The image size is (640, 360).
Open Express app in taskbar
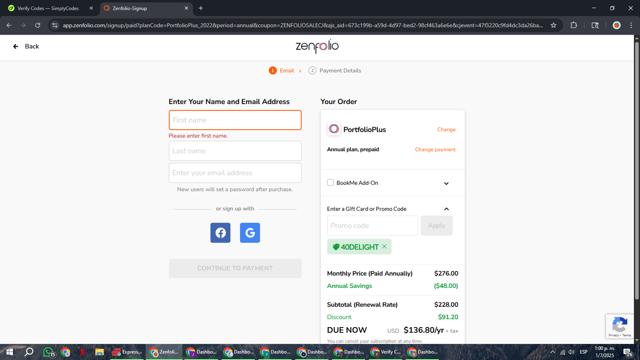tap(127, 352)
